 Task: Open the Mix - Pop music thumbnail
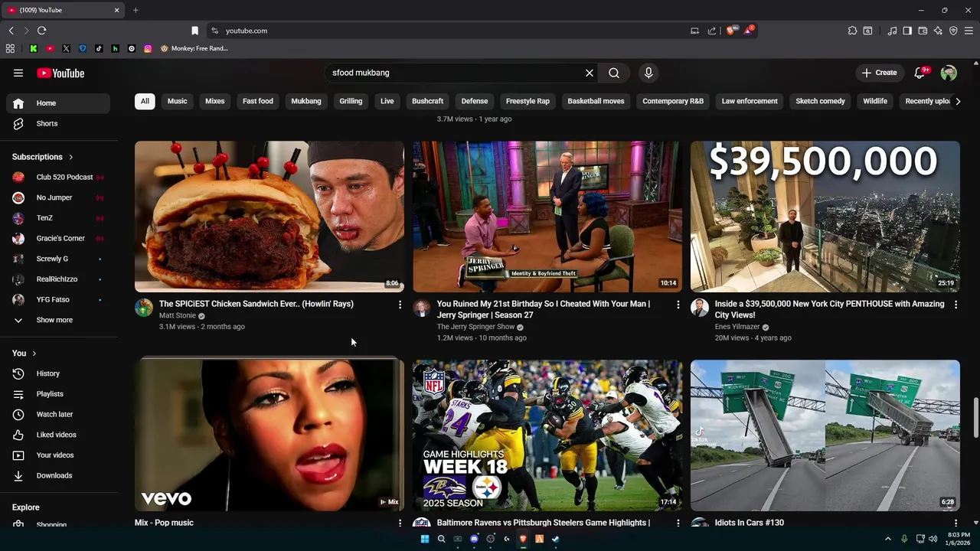tap(269, 435)
